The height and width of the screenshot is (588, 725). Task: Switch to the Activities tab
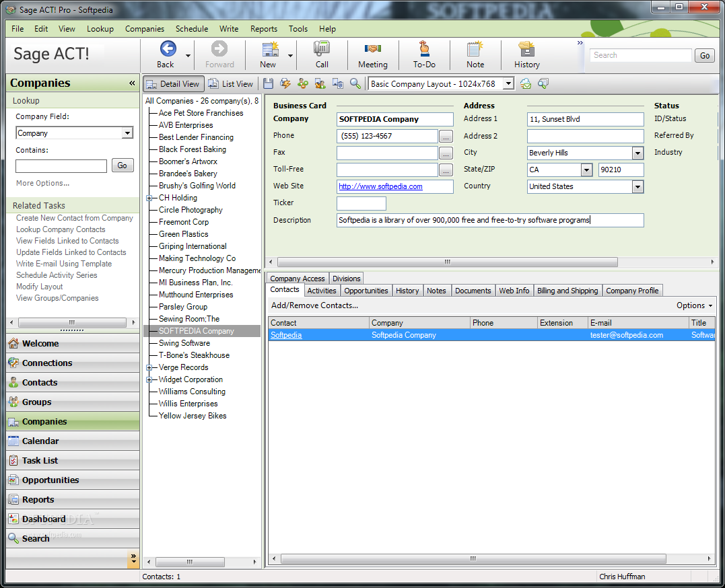pyautogui.click(x=322, y=291)
